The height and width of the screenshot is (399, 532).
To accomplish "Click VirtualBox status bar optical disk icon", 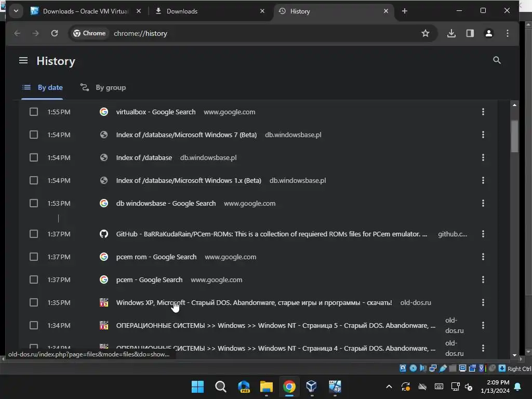I will 413,368.
